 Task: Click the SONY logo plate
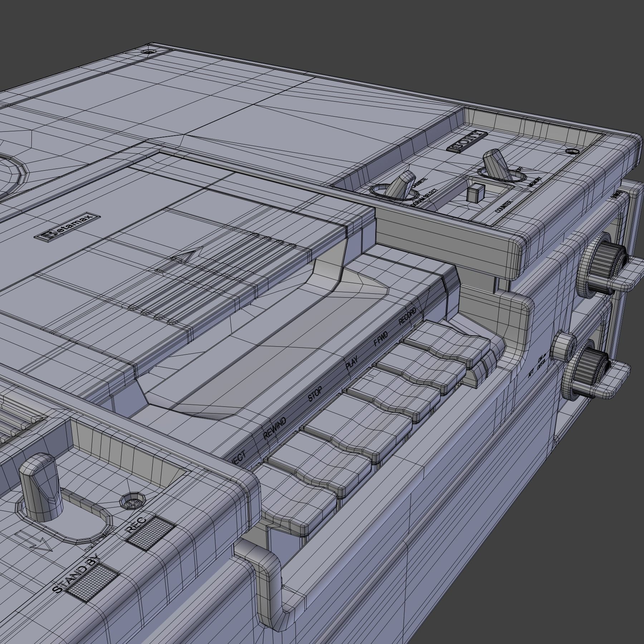[468, 142]
